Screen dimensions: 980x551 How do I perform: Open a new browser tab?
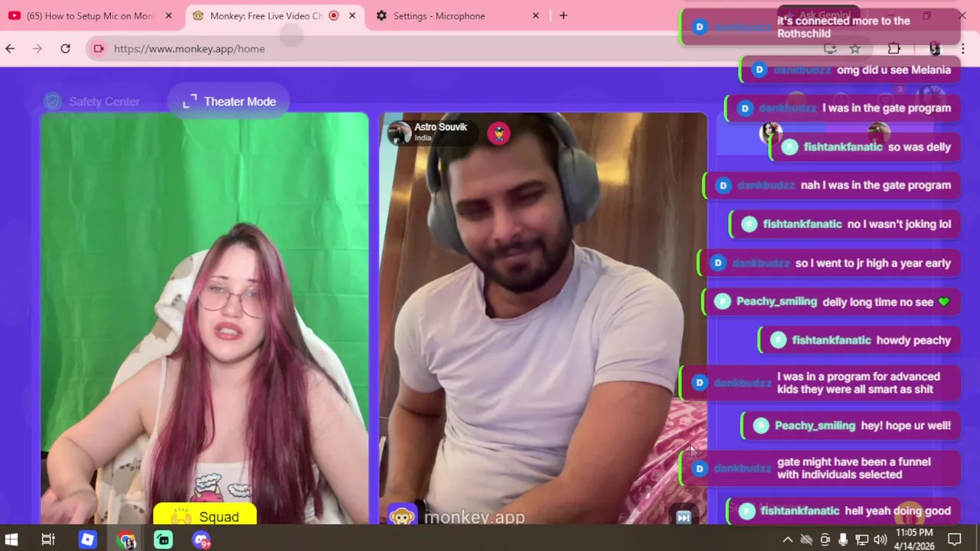click(563, 15)
